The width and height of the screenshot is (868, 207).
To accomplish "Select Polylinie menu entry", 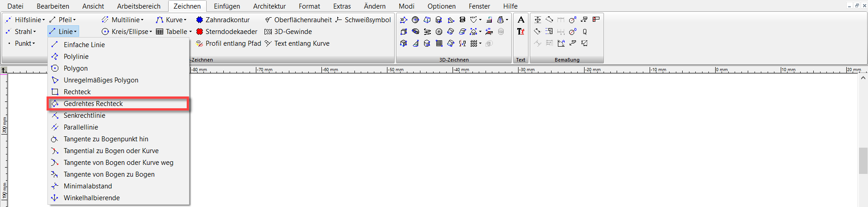I will [118, 56].
